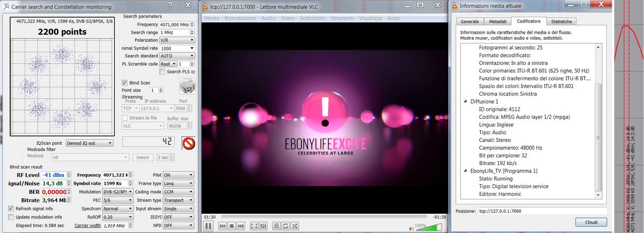
Task: Open the Search range dropdown
Action: click(177, 32)
